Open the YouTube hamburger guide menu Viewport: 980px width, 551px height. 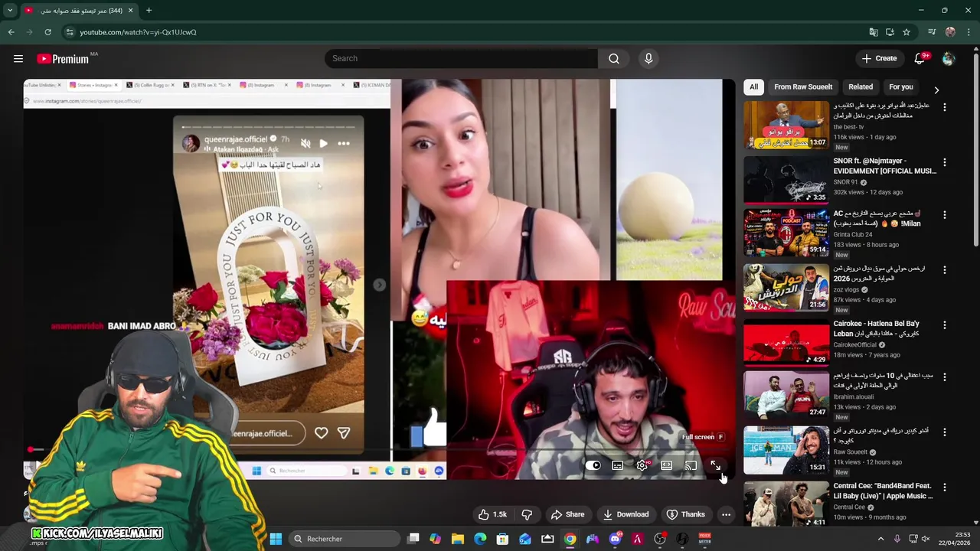pos(18,58)
